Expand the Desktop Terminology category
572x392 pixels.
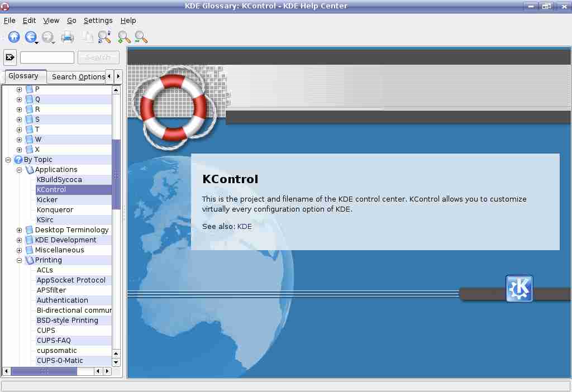pyautogui.click(x=19, y=230)
